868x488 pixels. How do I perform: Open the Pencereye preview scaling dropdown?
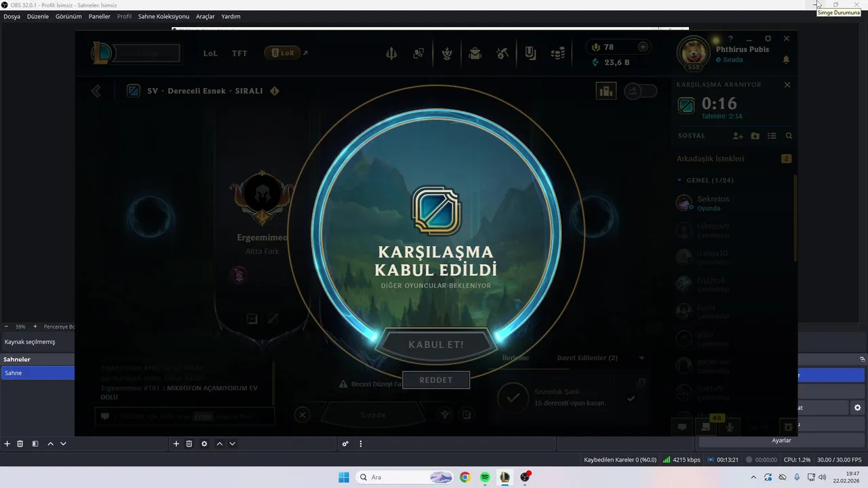59,327
